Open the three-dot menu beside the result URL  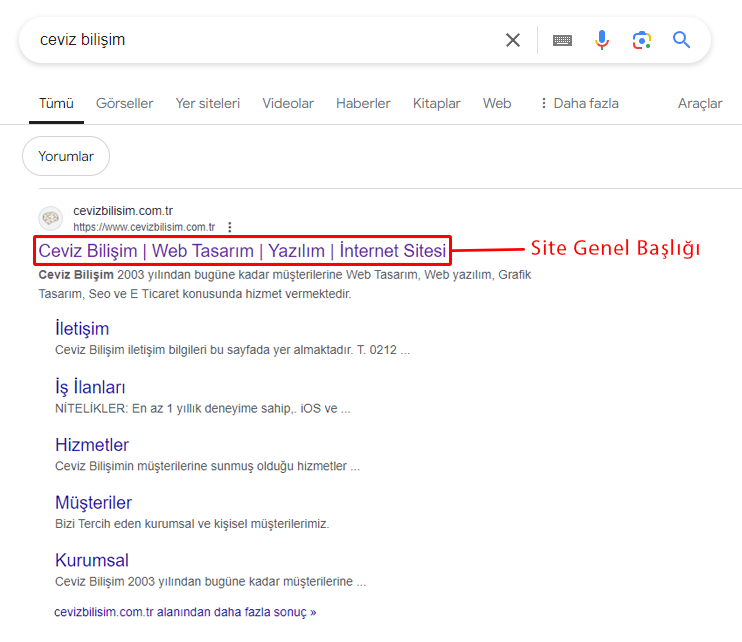(x=230, y=227)
